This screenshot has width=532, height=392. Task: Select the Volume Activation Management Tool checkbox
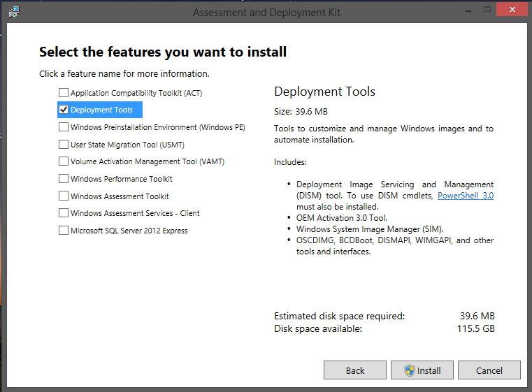(64, 161)
